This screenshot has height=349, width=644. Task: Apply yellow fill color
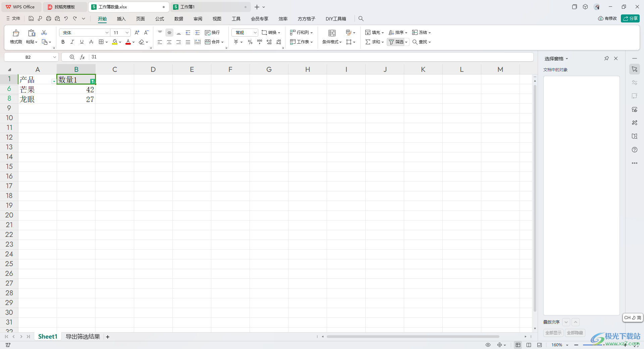click(x=115, y=42)
